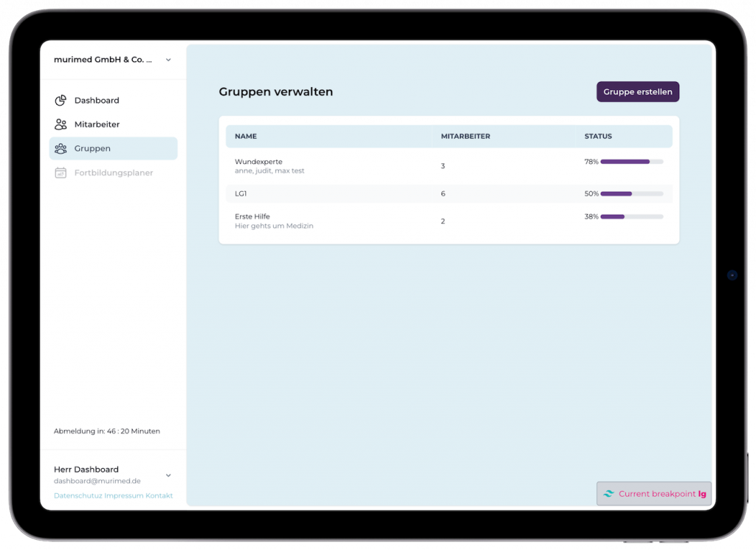Click the Gruppen group icon
The width and height of the screenshot is (756, 550).
[x=61, y=148]
